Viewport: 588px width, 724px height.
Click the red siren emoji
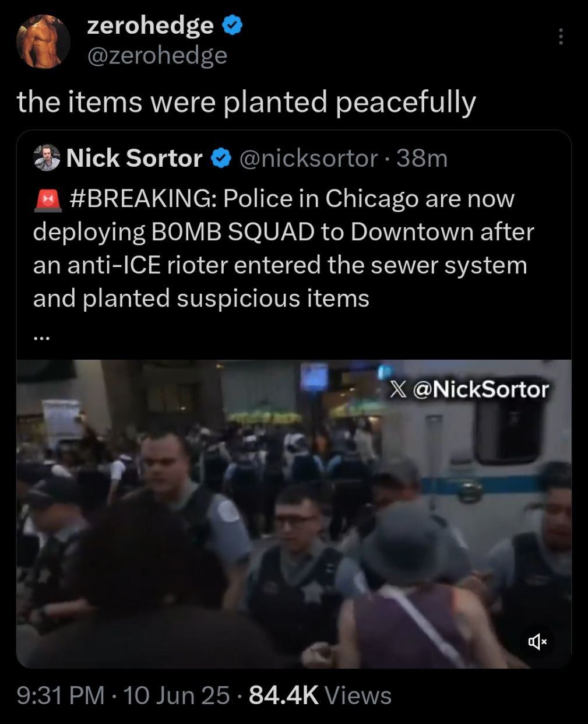(48, 199)
